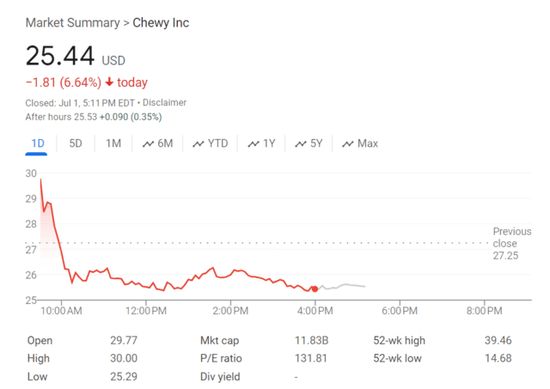The image size is (550, 389).
Task: Click the 12:00 PM axis tick label
Action: point(146,311)
